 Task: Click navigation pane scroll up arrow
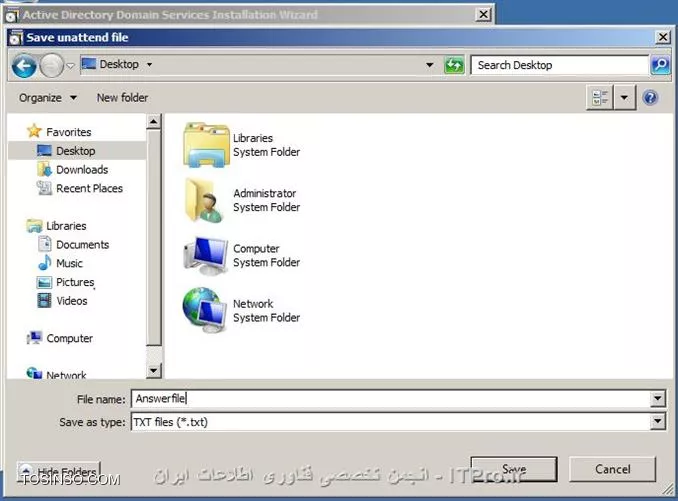coord(154,122)
